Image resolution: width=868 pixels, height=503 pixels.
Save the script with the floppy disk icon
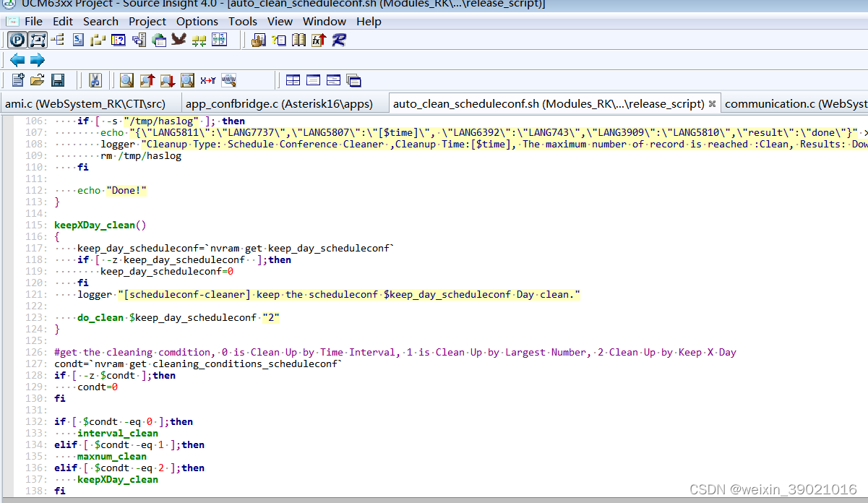point(59,79)
